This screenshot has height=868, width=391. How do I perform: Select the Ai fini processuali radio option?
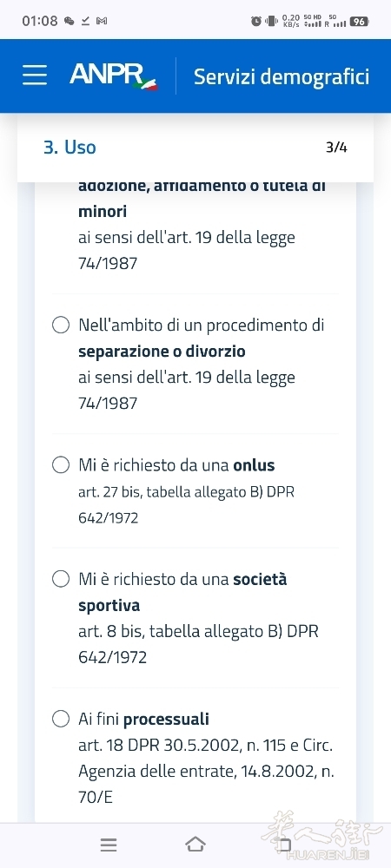61,719
